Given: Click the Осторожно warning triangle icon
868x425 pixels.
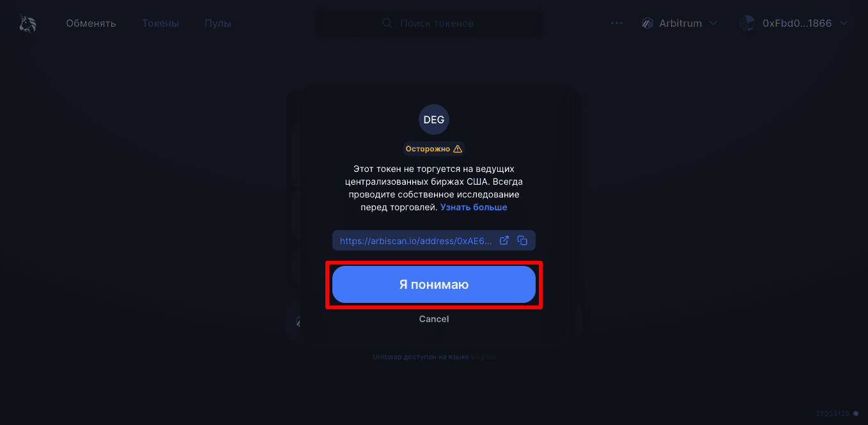Looking at the screenshot, I should pyautogui.click(x=457, y=149).
